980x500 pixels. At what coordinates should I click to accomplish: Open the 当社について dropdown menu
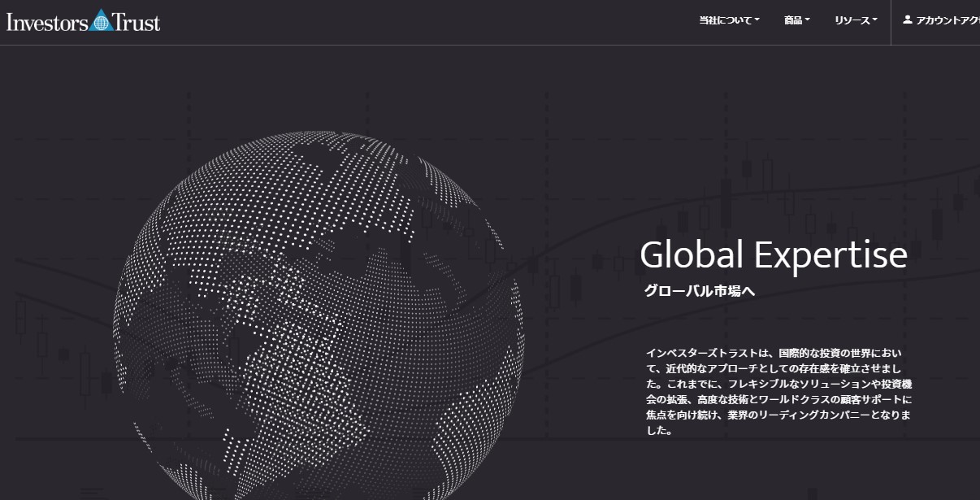point(729,21)
